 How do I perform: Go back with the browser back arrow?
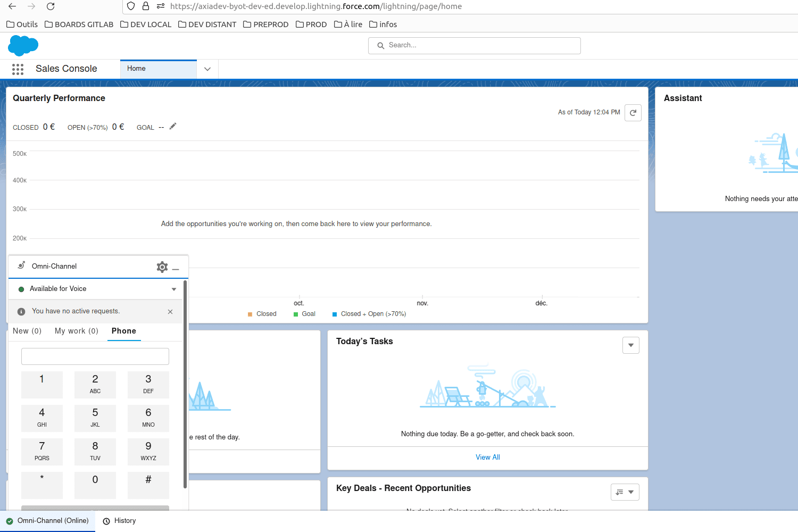tap(12, 6)
